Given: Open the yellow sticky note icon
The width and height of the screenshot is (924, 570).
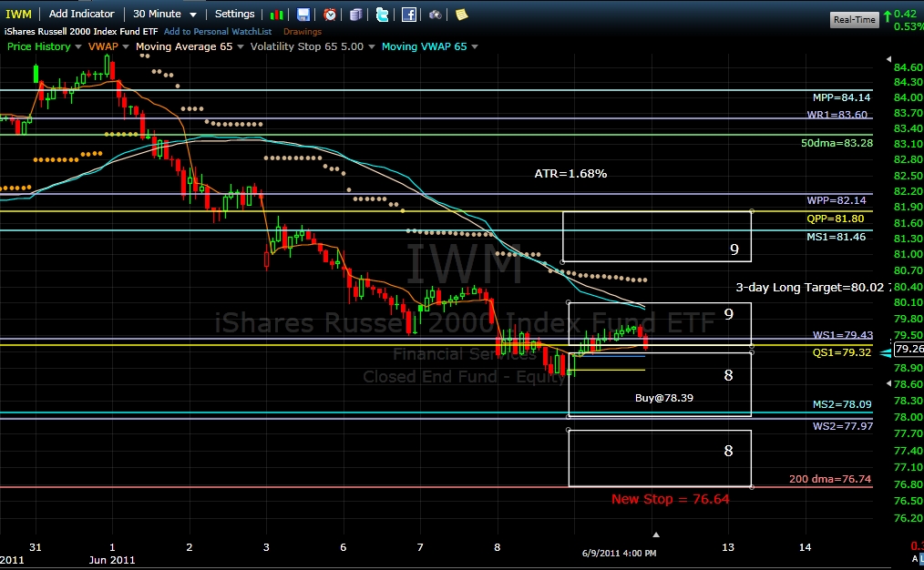Looking at the screenshot, I should pos(462,15).
